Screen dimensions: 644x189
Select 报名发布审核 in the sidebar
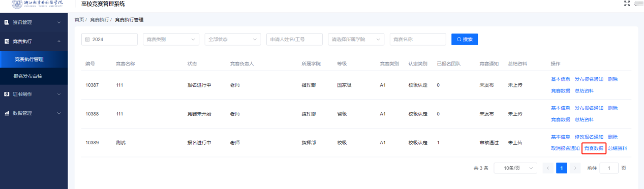34,76
